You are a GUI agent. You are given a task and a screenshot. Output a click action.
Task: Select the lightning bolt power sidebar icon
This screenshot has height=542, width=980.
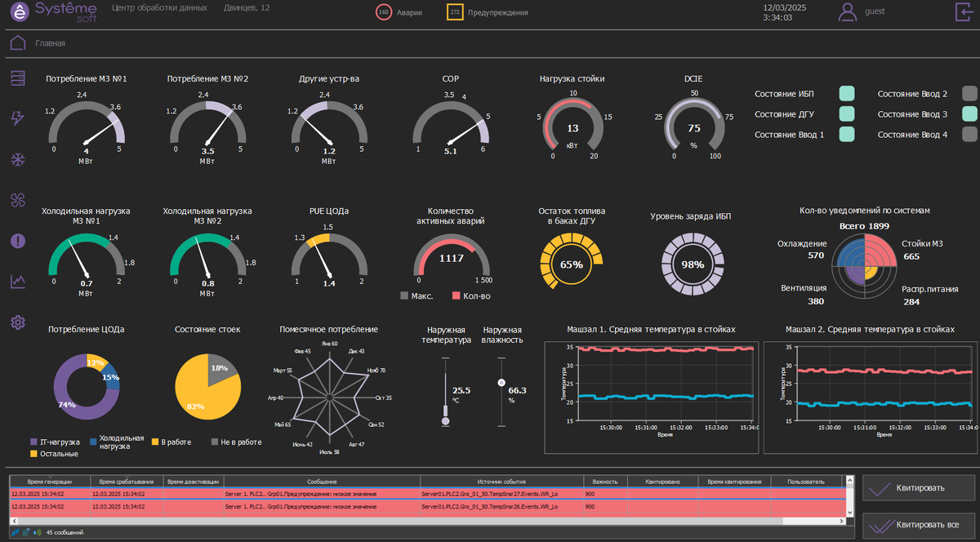pos(18,118)
